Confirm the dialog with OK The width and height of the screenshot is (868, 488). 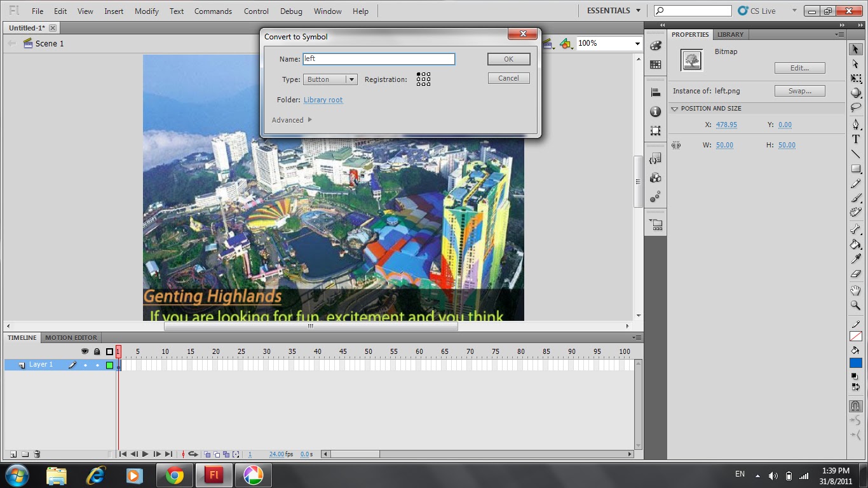point(509,59)
